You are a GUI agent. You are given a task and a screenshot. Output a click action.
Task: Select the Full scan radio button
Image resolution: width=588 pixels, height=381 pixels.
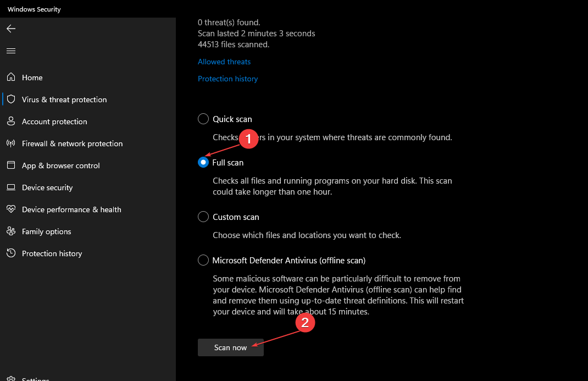203,162
